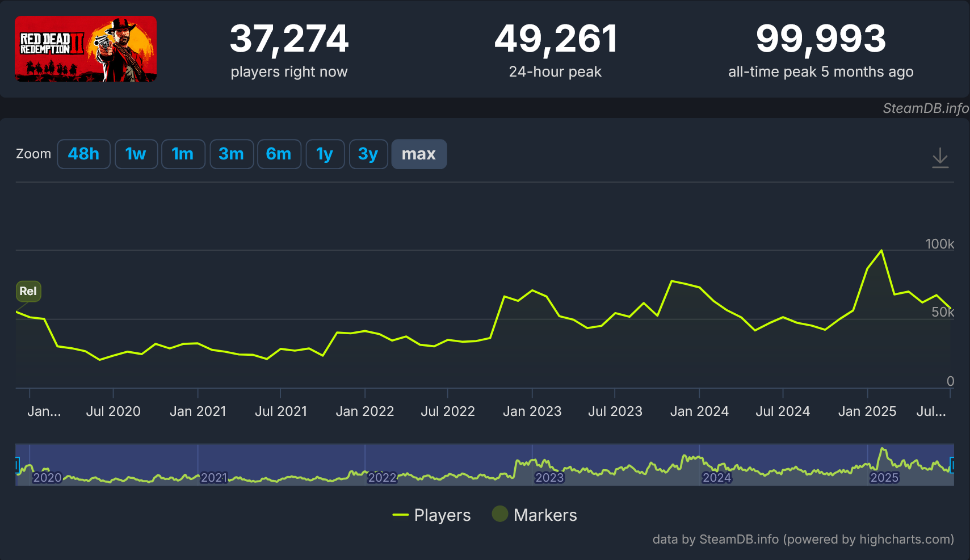Click the '24-hour peak' caption

[555, 71]
